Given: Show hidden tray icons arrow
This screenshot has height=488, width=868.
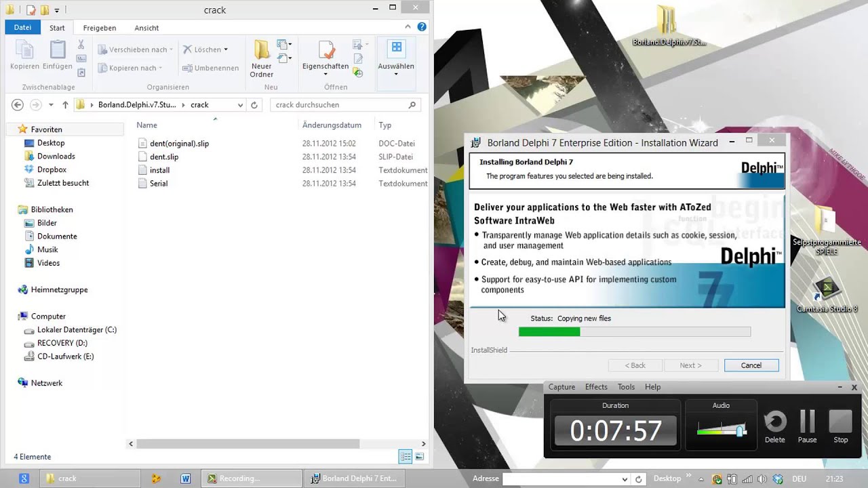Looking at the screenshot, I should click(701, 479).
